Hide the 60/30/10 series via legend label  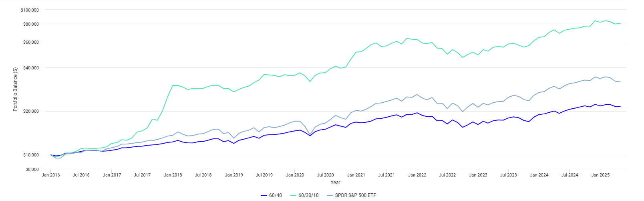[308, 195]
